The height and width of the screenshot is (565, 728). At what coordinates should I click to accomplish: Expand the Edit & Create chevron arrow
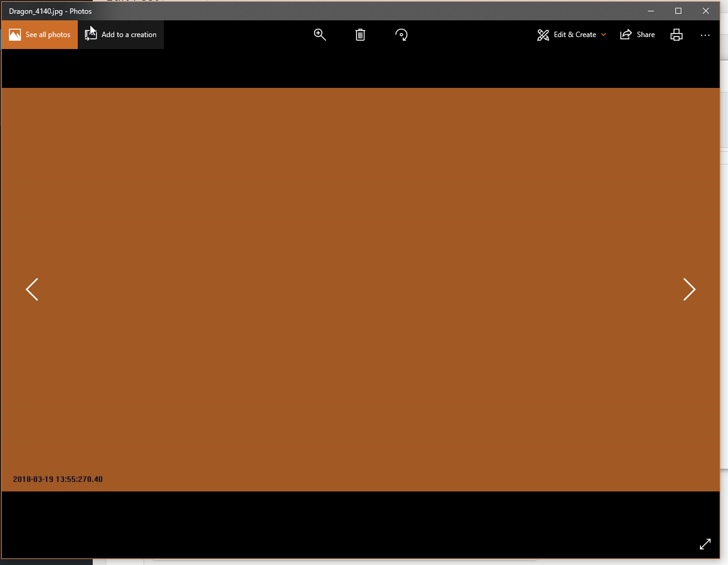pos(604,35)
